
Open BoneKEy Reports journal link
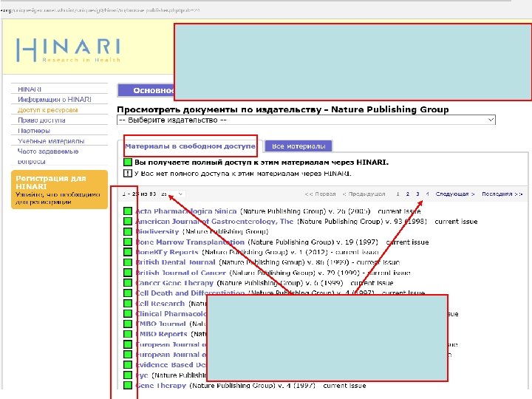point(166,252)
